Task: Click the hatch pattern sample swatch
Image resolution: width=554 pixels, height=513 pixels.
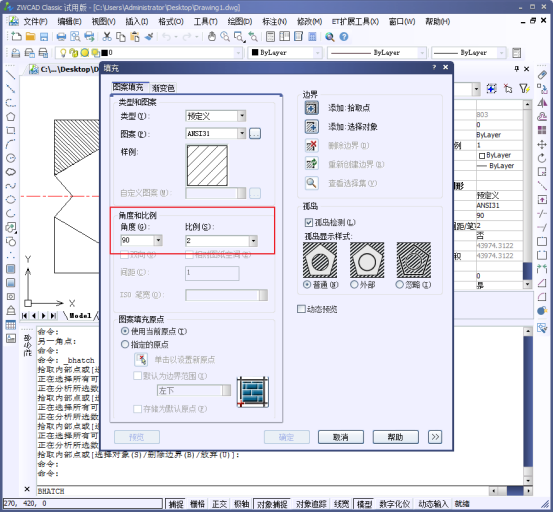Action: (x=207, y=165)
